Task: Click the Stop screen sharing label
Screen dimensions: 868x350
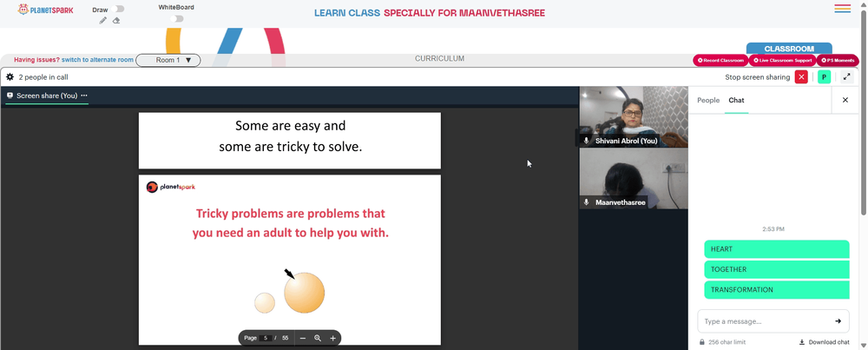Action: [757, 77]
